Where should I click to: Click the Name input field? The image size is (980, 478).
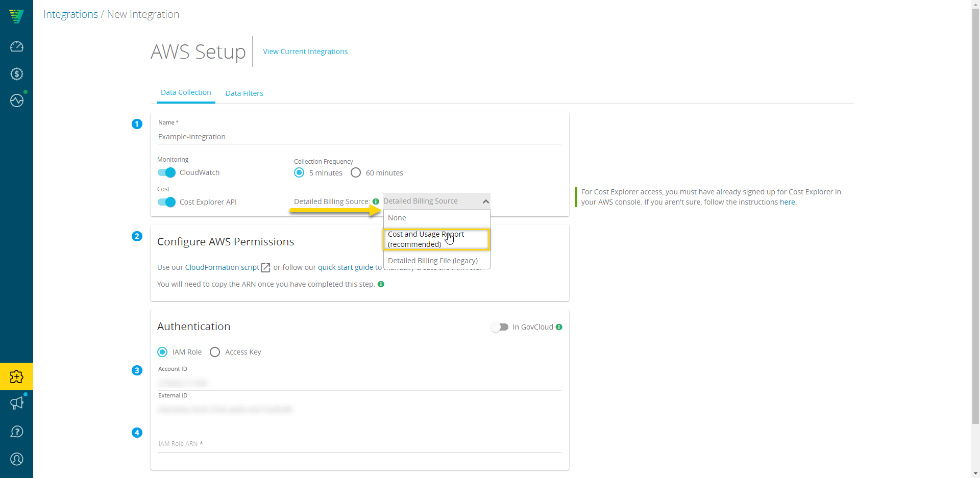tap(359, 137)
